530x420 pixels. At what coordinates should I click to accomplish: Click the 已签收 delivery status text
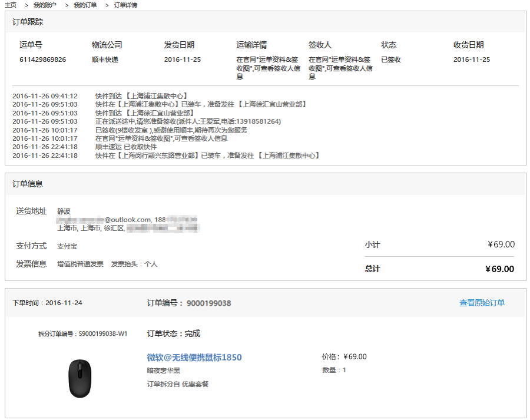pyautogui.click(x=391, y=59)
